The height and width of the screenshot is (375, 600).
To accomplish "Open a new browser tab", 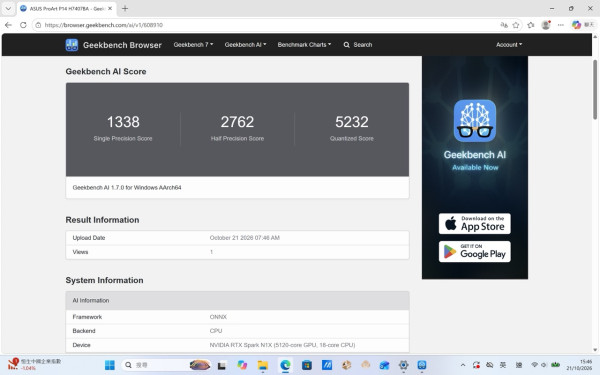I will 125,8.
